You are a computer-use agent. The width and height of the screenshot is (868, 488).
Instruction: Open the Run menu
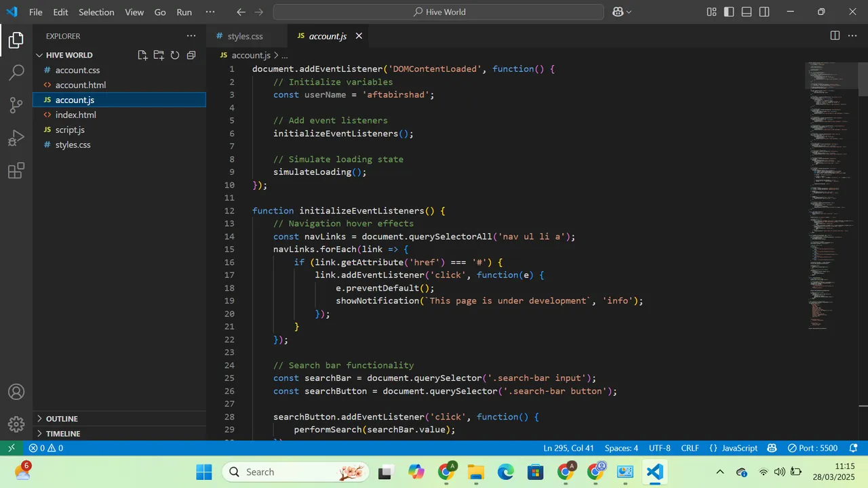click(184, 12)
